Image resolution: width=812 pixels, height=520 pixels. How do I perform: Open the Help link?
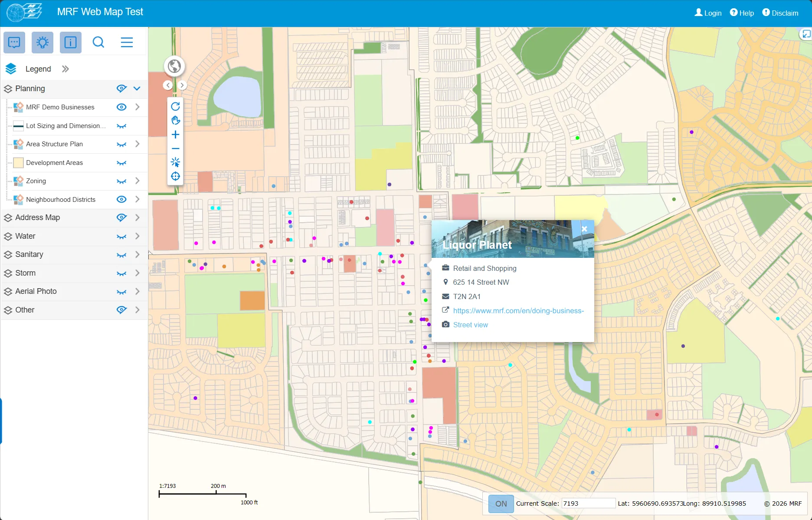pyautogui.click(x=742, y=13)
